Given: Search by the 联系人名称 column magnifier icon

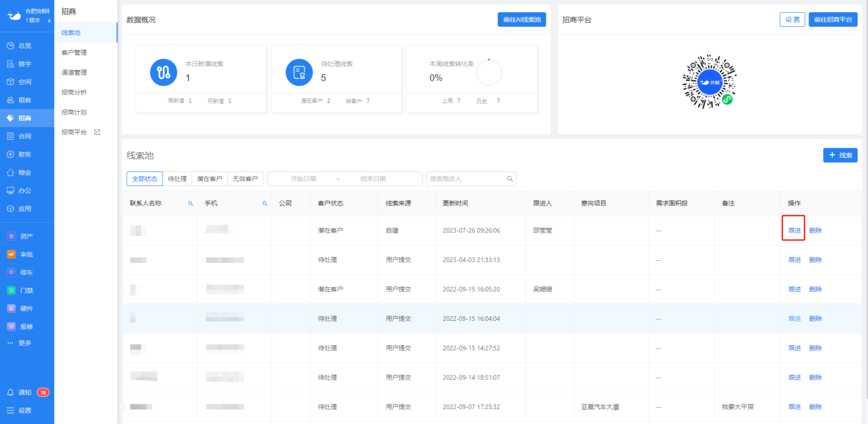Looking at the screenshot, I should (x=190, y=204).
